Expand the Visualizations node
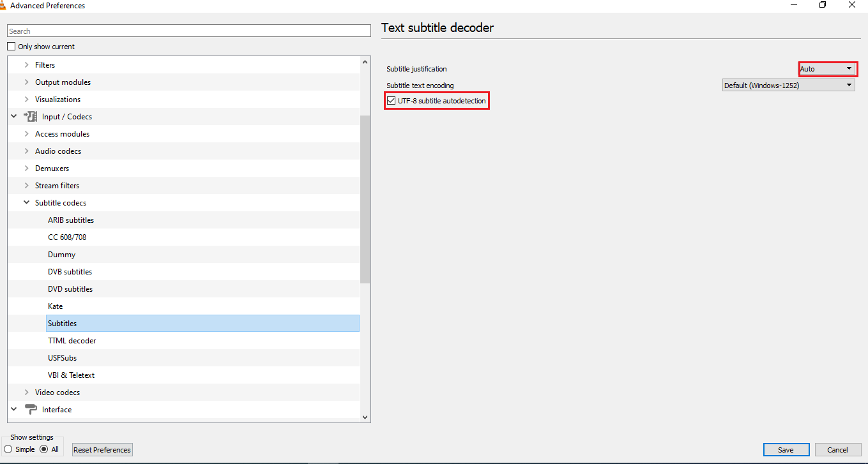 click(x=26, y=100)
